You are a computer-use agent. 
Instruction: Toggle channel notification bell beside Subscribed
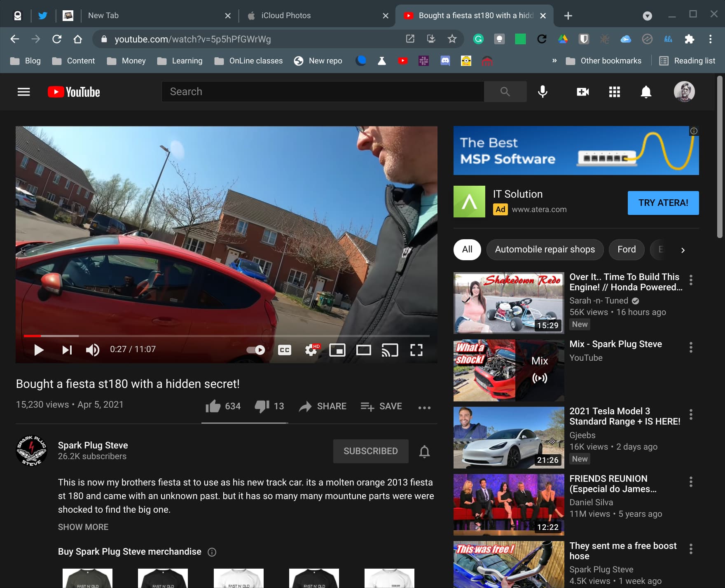424,451
